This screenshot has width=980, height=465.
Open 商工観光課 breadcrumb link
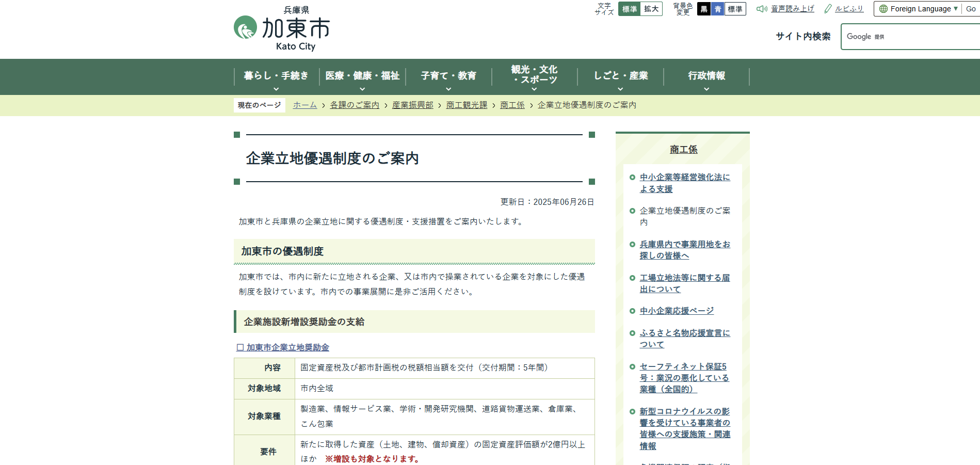[467, 105]
